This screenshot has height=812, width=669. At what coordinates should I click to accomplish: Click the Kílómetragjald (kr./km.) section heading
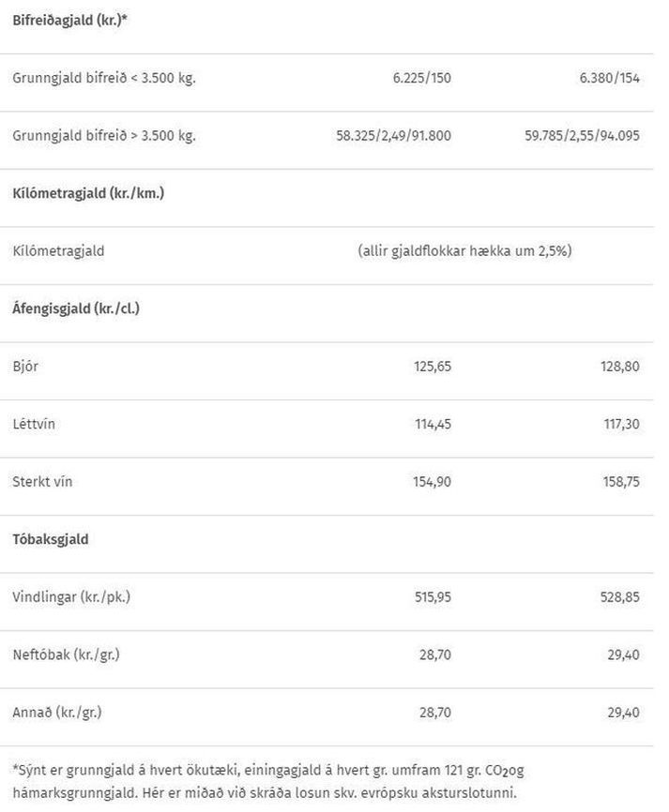click(x=88, y=193)
